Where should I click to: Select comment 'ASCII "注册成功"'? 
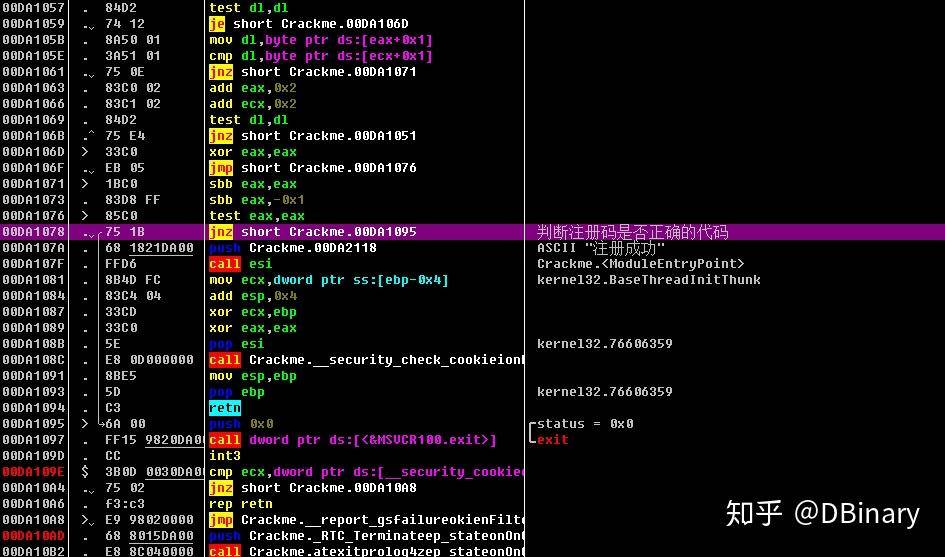pyautogui.click(x=601, y=248)
